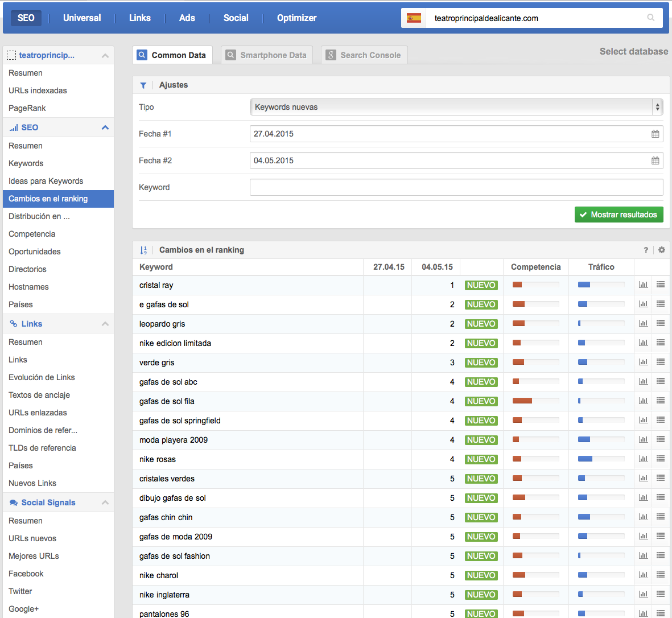Click sort order icon beside Cambios en el ranking

(x=143, y=250)
